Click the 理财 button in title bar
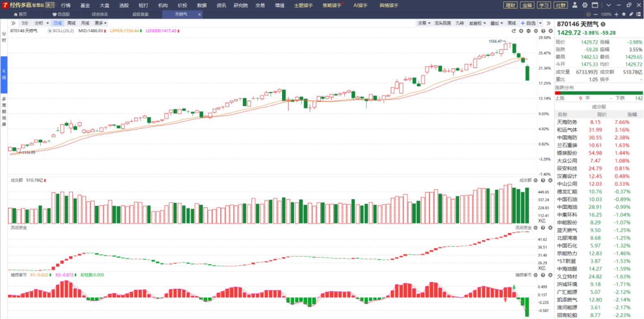644x319 pixels. (x=510, y=5)
